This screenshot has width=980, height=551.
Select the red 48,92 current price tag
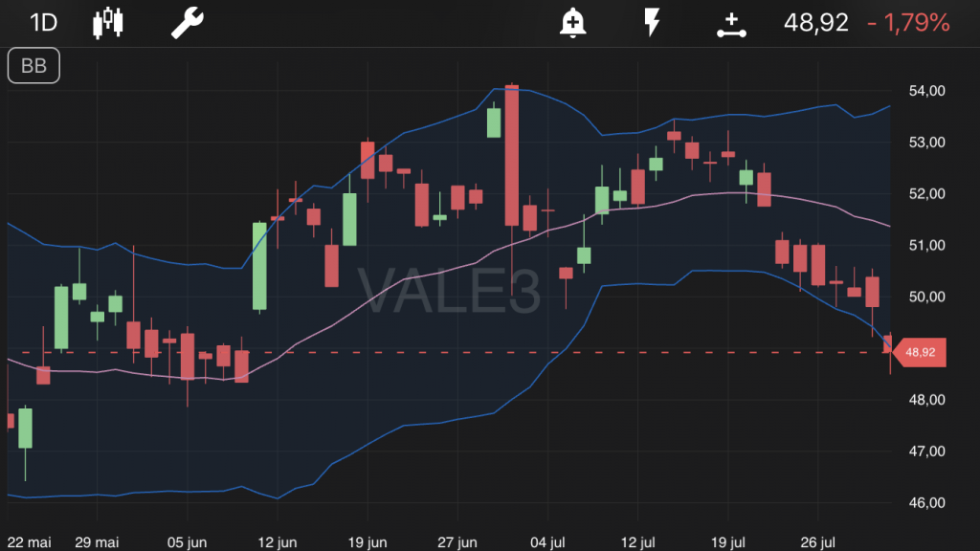920,352
